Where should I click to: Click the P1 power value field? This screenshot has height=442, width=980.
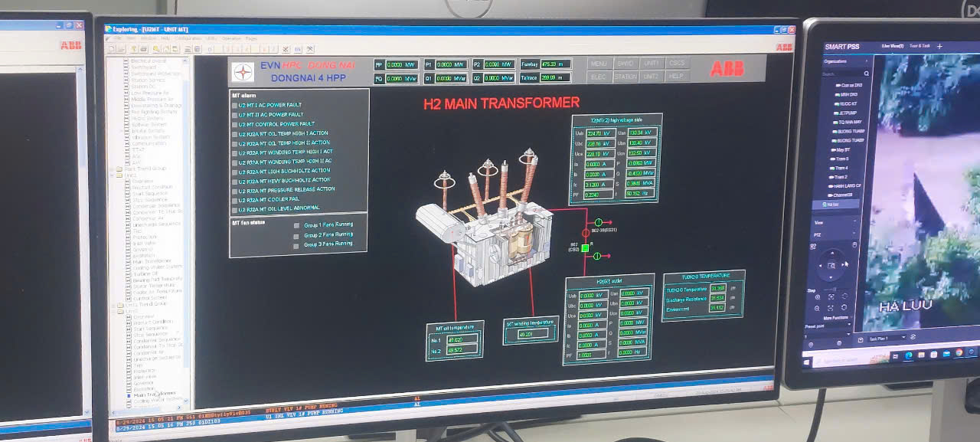(x=451, y=65)
